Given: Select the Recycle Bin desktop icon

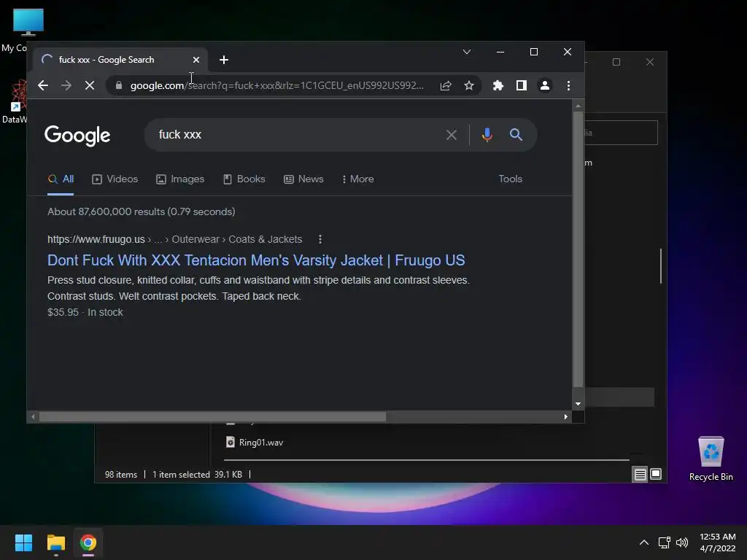Looking at the screenshot, I should tap(711, 459).
